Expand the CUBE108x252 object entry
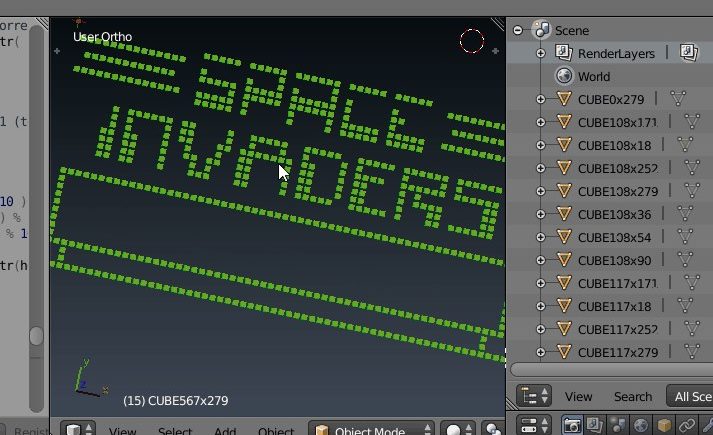The image size is (713, 435). (541, 168)
